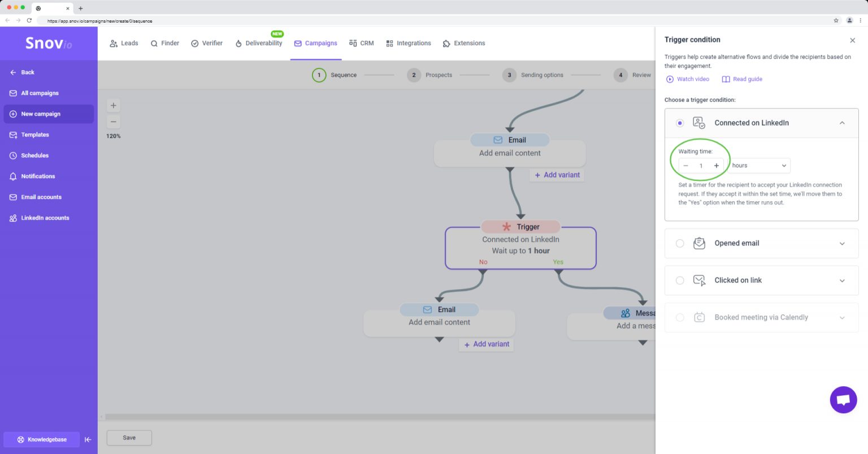This screenshot has width=868, height=454.
Task: Open the Extensions tab
Action: [464, 43]
